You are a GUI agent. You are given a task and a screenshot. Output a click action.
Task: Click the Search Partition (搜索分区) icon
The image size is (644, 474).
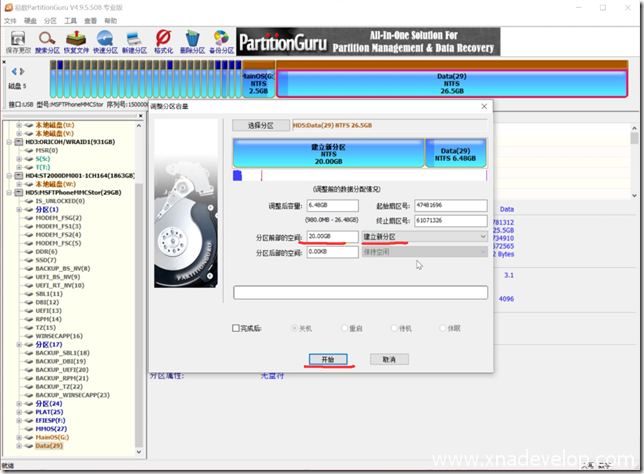[x=47, y=40]
